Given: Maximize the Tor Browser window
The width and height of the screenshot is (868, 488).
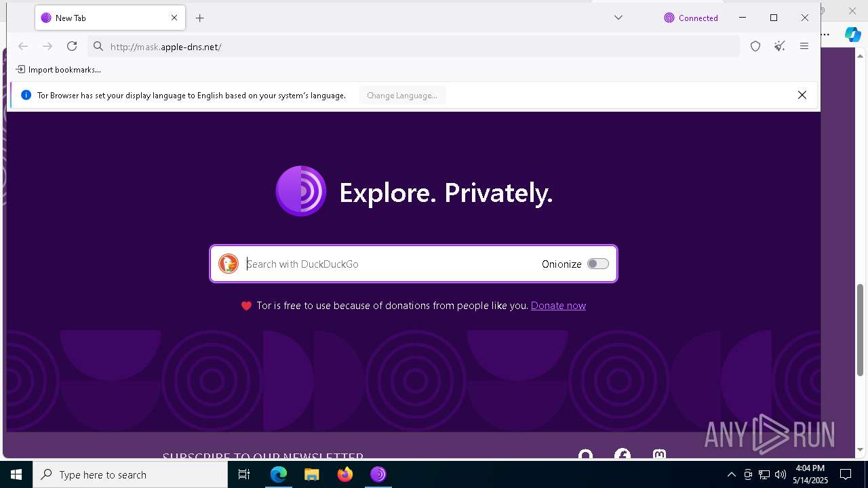Looking at the screenshot, I should (x=774, y=18).
